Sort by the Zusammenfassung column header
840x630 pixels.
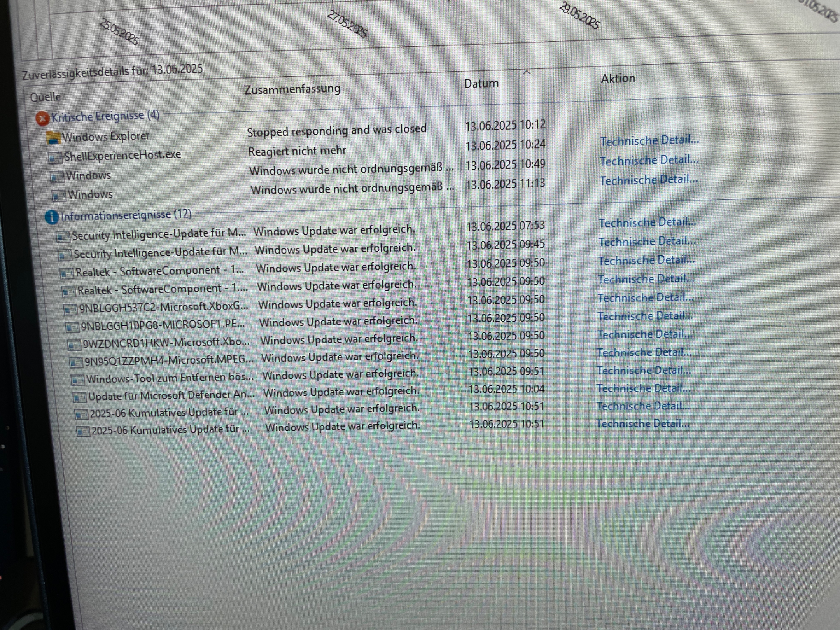(292, 89)
